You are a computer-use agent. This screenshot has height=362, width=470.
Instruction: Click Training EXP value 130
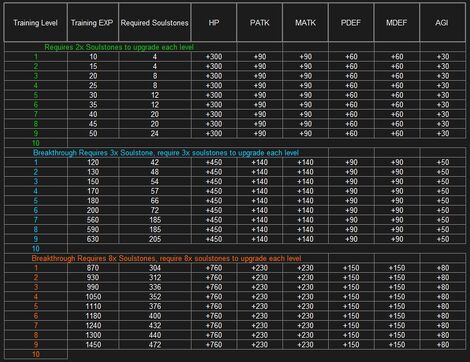tap(93, 172)
